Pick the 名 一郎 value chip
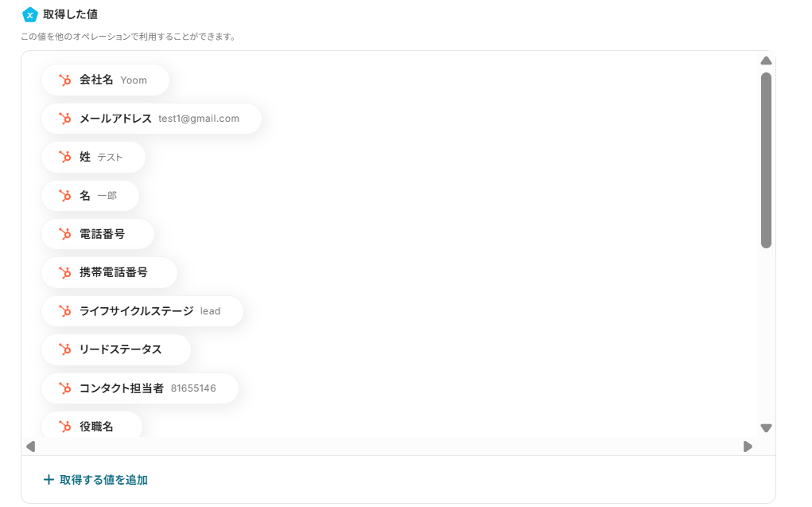 pos(90,196)
